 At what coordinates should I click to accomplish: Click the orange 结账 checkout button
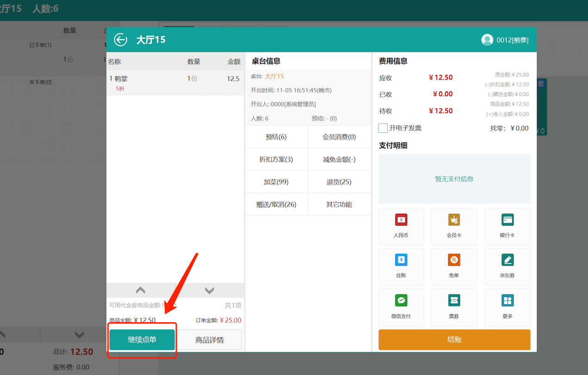point(454,339)
